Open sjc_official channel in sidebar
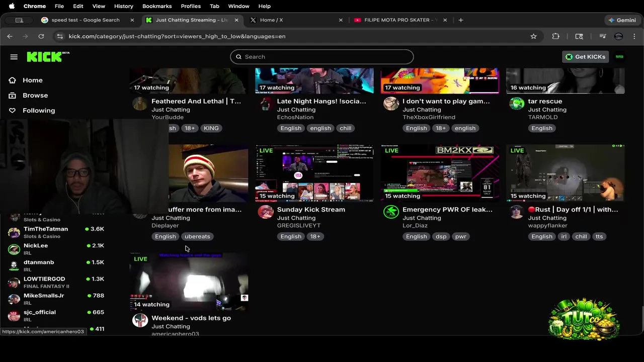644x362 pixels. [x=56, y=315]
